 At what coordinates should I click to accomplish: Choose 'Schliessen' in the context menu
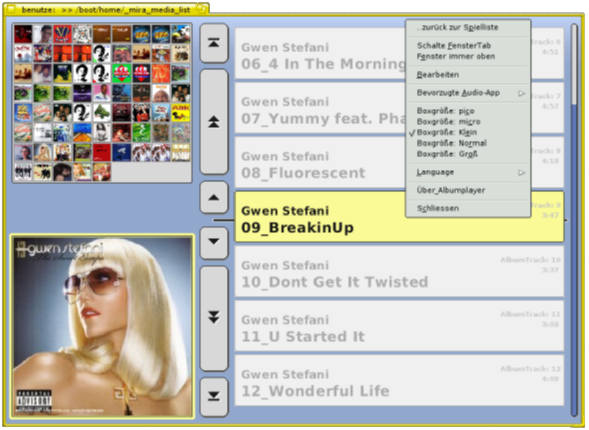click(468, 208)
